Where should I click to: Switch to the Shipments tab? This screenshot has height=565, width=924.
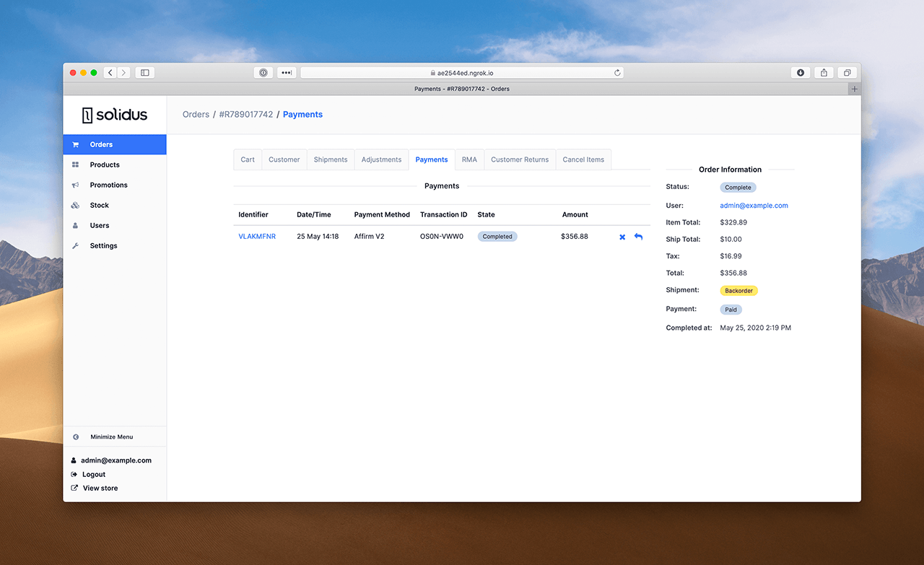[x=330, y=159]
